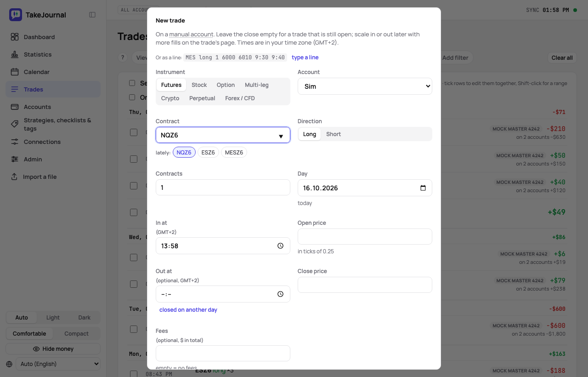Select the Perpetual instrument tab
The width and height of the screenshot is (588, 377).
[x=202, y=98]
